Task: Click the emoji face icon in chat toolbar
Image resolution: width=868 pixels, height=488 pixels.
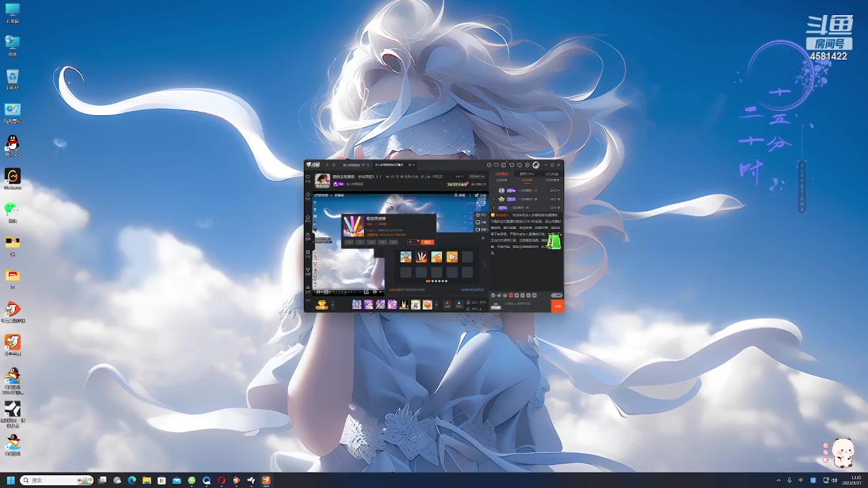Action: coord(493,296)
